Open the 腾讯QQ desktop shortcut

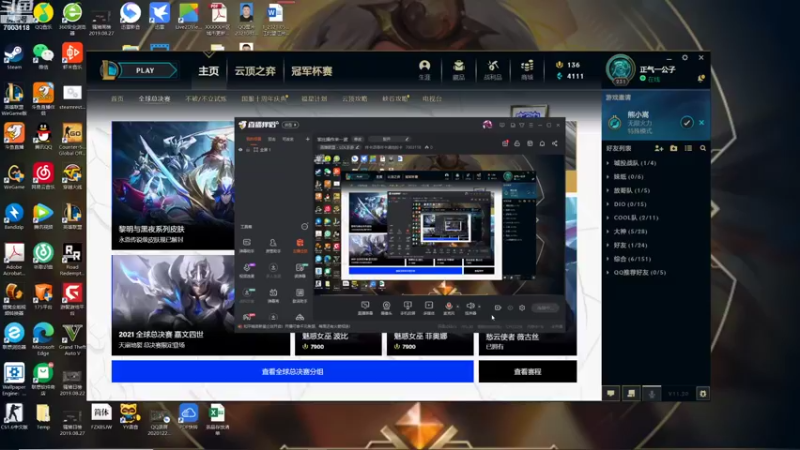[43, 137]
